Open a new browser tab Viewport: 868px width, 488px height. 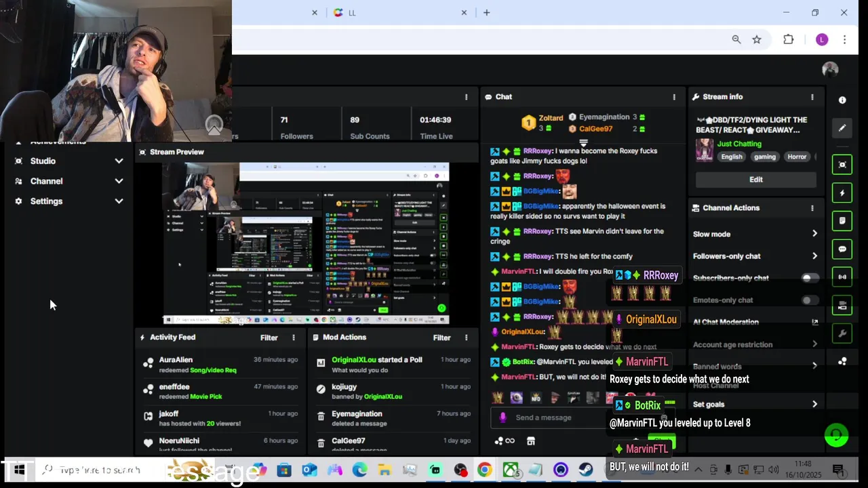[486, 13]
